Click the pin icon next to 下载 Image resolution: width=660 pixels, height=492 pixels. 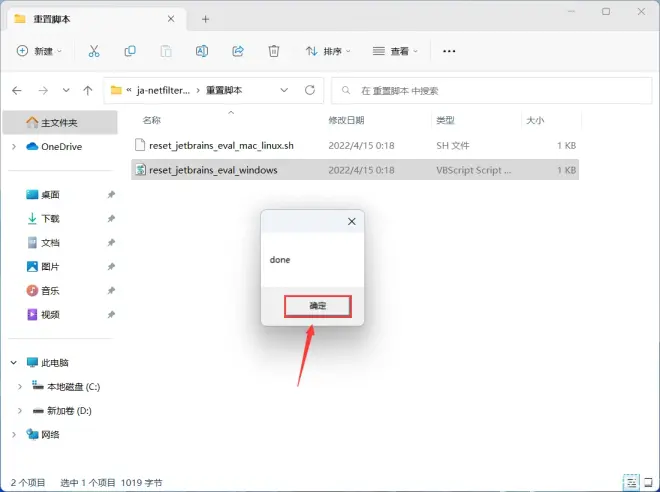tap(111, 218)
